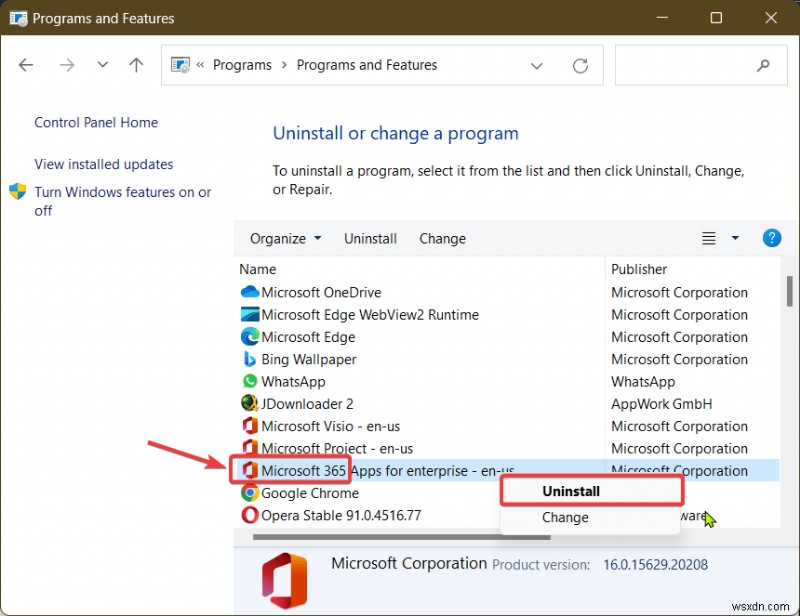Image resolution: width=800 pixels, height=616 pixels.
Task: Open Control Panel Home link
Action: 96,122
